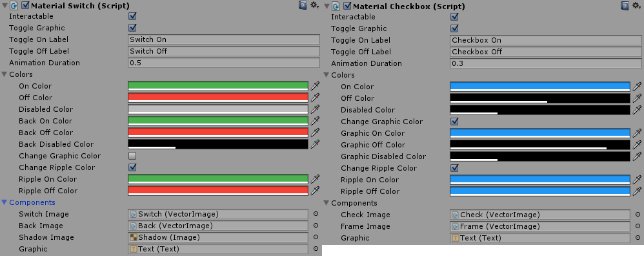The width and height of the screenshot is (644, 256).
Task: Select Switch (VectorImage) object field
Action: click(x=218, y=214)
